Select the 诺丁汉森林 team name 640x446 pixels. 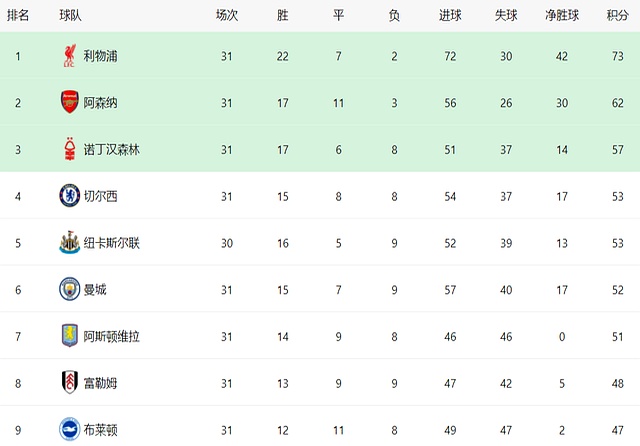112,150
